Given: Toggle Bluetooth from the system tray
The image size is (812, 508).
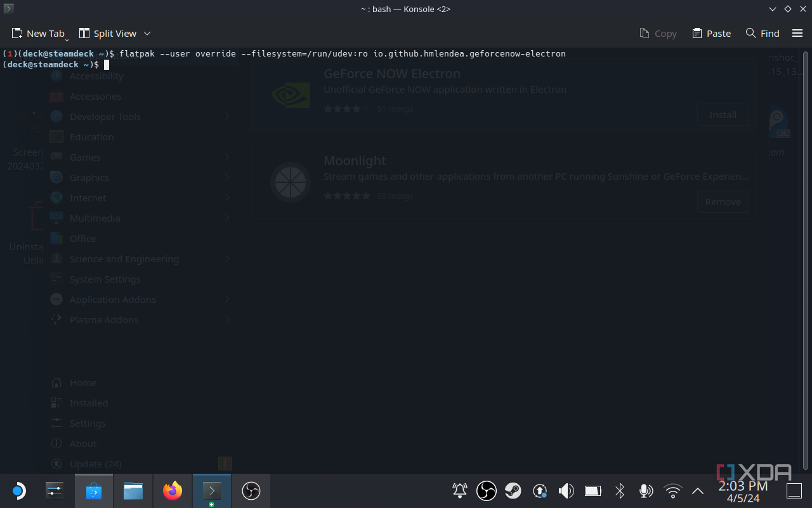Looking at the screenshot, I should click(619, 490).
